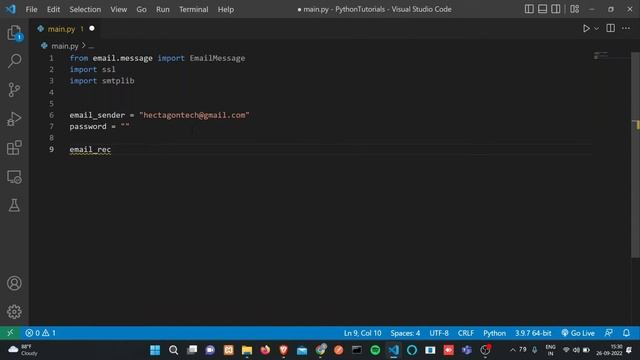Open the Terminal menu
640x360 pixels.
[x=193, y=9]
